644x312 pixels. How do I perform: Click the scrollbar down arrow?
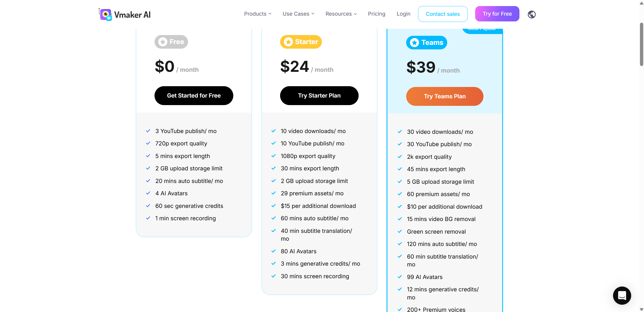tap(640, 309)
